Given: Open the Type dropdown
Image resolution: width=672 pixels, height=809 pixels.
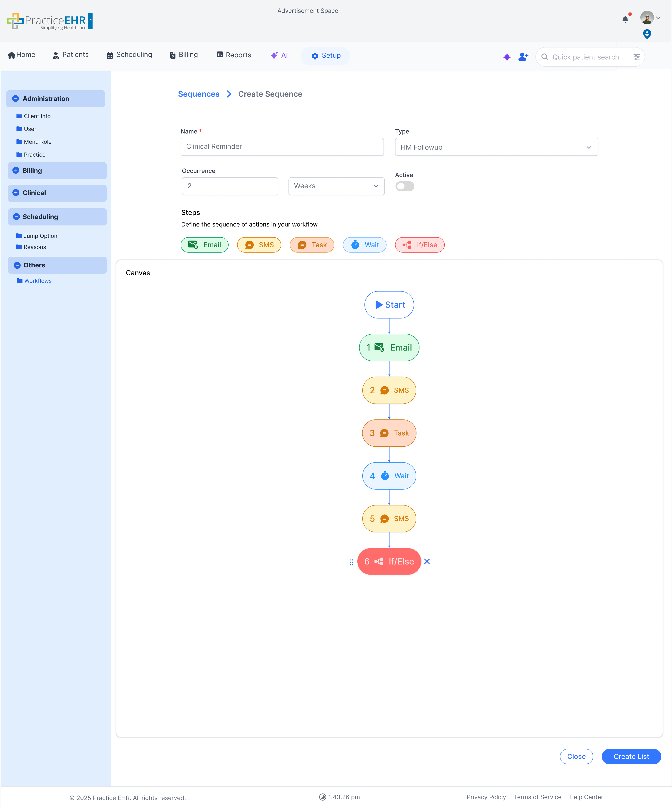Looking at the screenshot, I should pyautogui.click(x=496, y=147).
